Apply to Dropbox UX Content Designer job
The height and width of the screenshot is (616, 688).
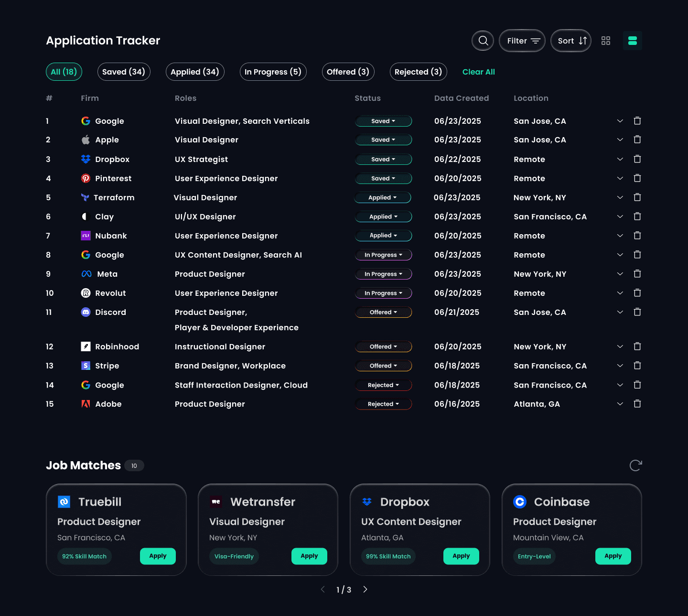pyautogui.click(x=461, y=556)
